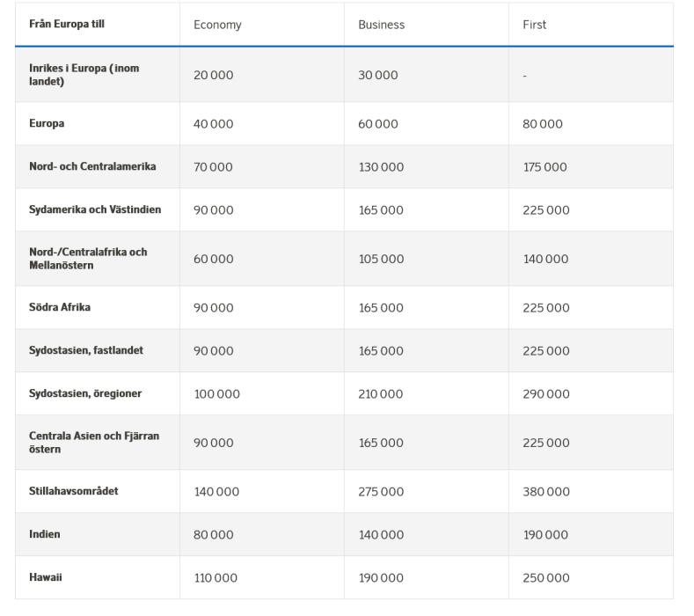Click the Europa row label
The height and width of the screenshot is (616, 694).
pyautogui.click(x=47, y=124)
